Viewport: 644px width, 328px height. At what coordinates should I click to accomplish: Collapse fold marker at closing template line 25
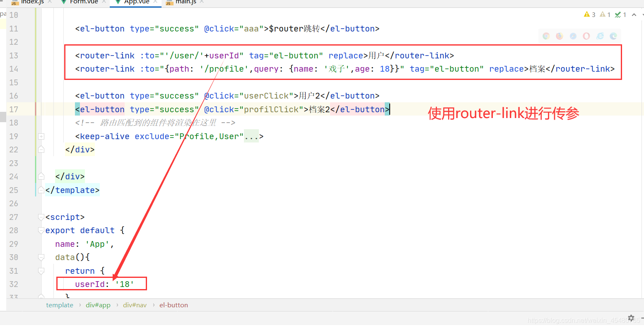pos(41,190)
